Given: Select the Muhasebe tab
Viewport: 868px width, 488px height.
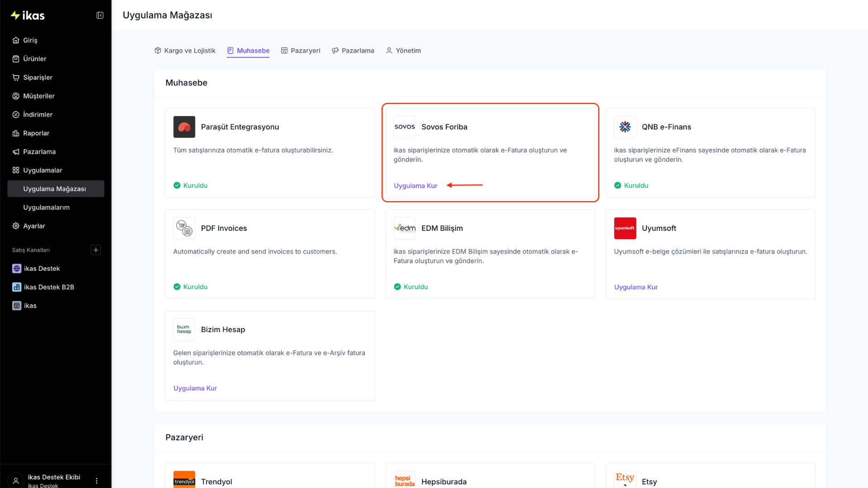Looking at the screenshot, I should [x=248, y=51].
